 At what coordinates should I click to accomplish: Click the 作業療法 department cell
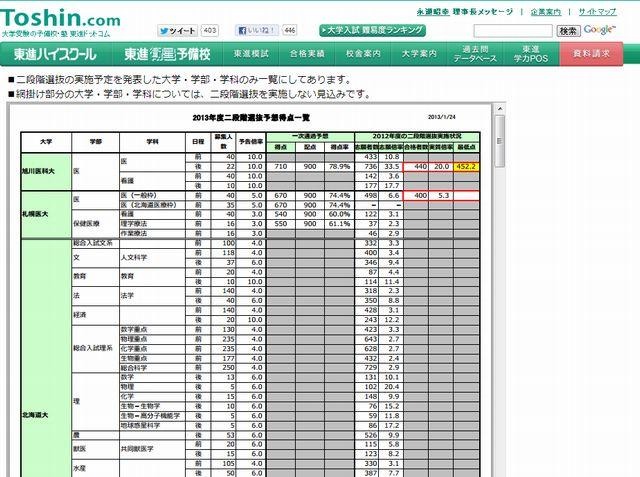coord(152,234)
